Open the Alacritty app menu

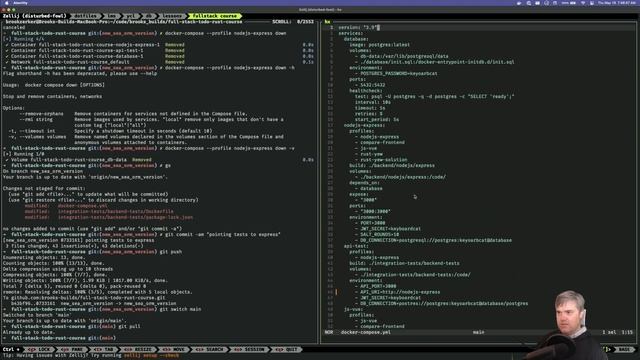coord(20,3)
